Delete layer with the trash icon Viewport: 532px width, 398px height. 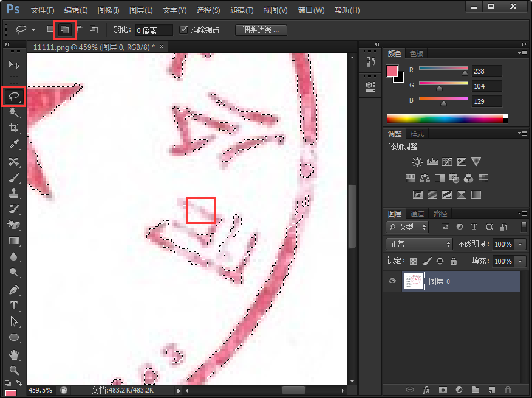[508, 390]
